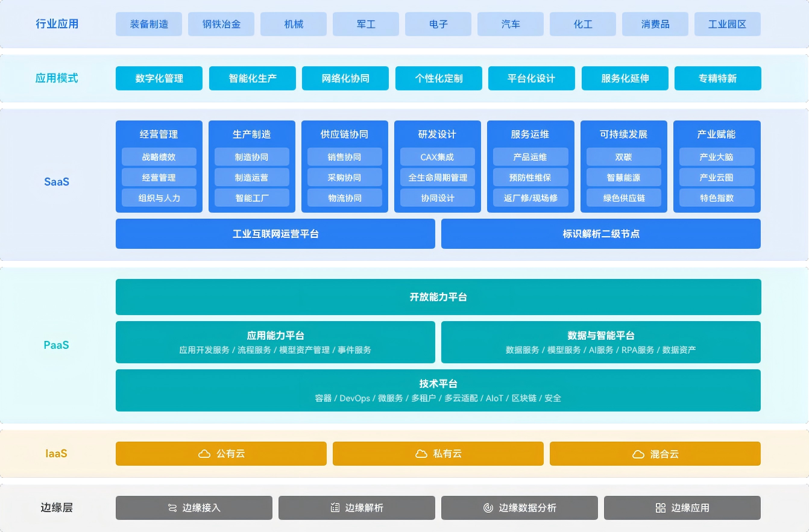Choose the 消费品 industry block
This screenshot has height=532, width=809.
pos(655,24)
